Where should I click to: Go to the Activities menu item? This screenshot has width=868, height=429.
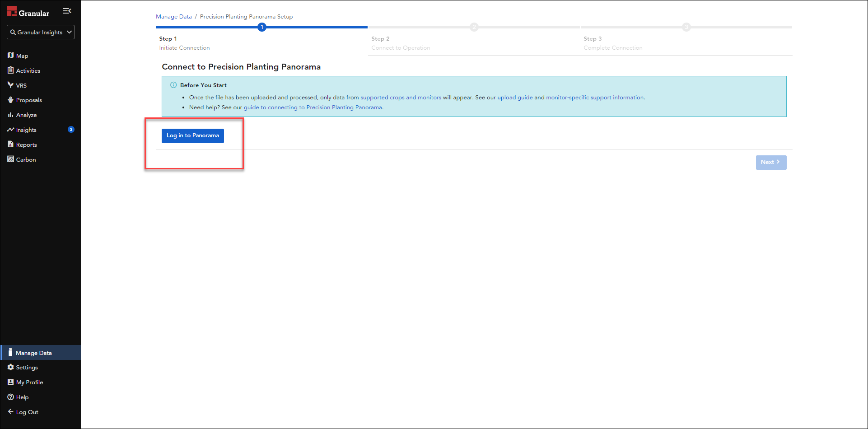(41, 70)
